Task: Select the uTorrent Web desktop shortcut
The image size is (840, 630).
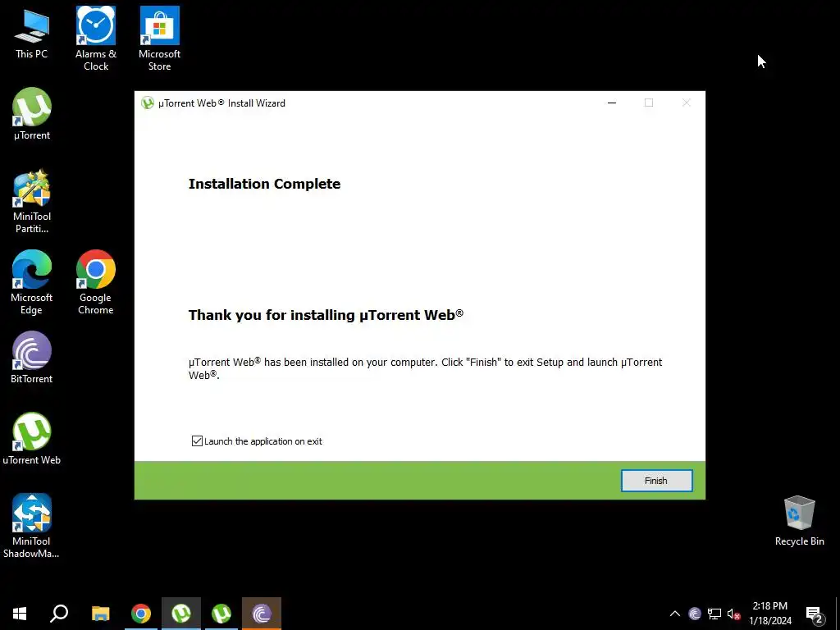Action: (x=32, y=439)
